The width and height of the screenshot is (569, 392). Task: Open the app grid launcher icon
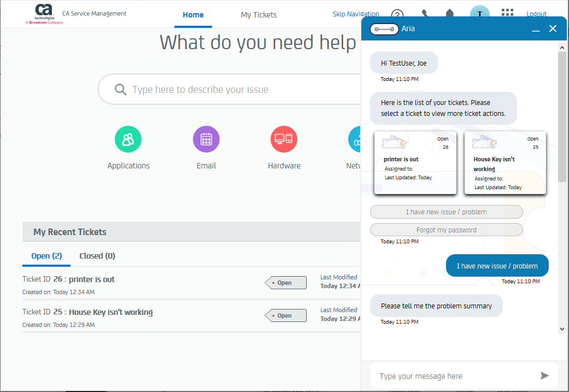[507, 13]
